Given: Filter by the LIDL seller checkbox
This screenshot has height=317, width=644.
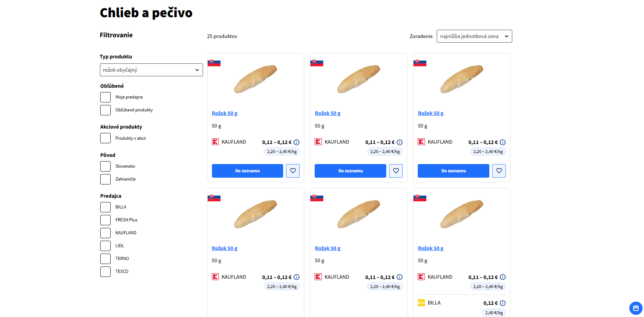Looking at the screenshot, I should pyautogui.click(x=106, y=246).
